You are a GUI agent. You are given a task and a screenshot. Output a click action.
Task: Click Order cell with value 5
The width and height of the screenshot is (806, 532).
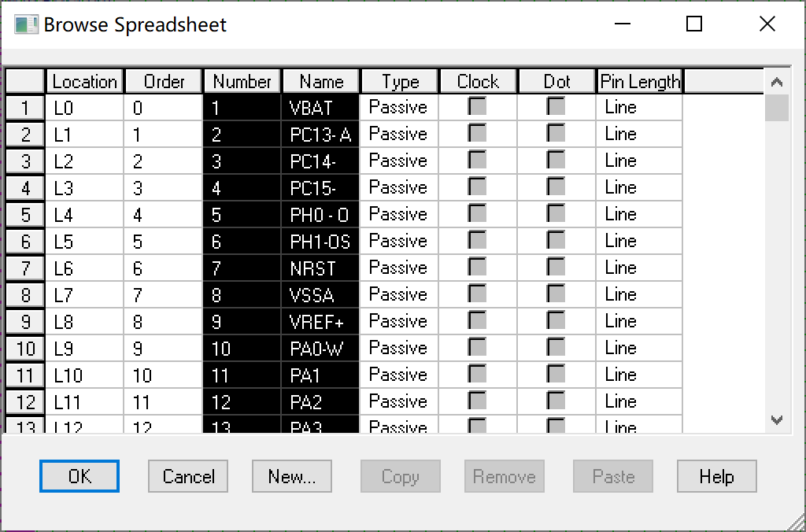coord(163,241)
